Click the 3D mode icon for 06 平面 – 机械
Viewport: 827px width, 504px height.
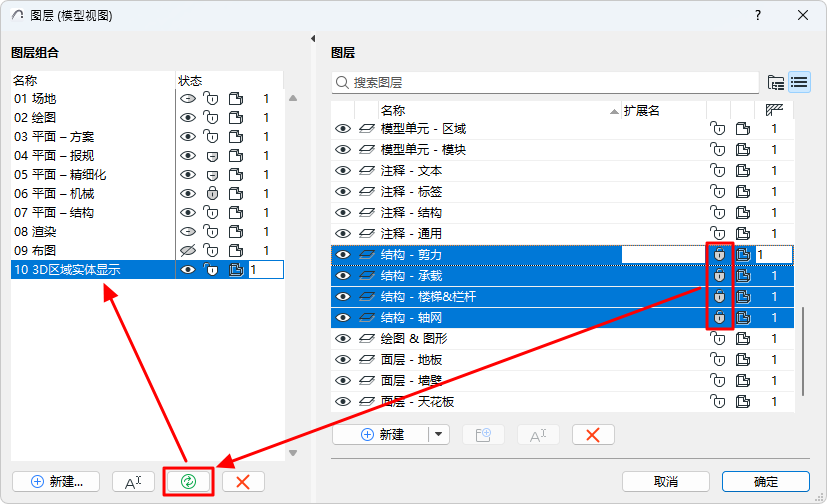(x=236, y=193)
